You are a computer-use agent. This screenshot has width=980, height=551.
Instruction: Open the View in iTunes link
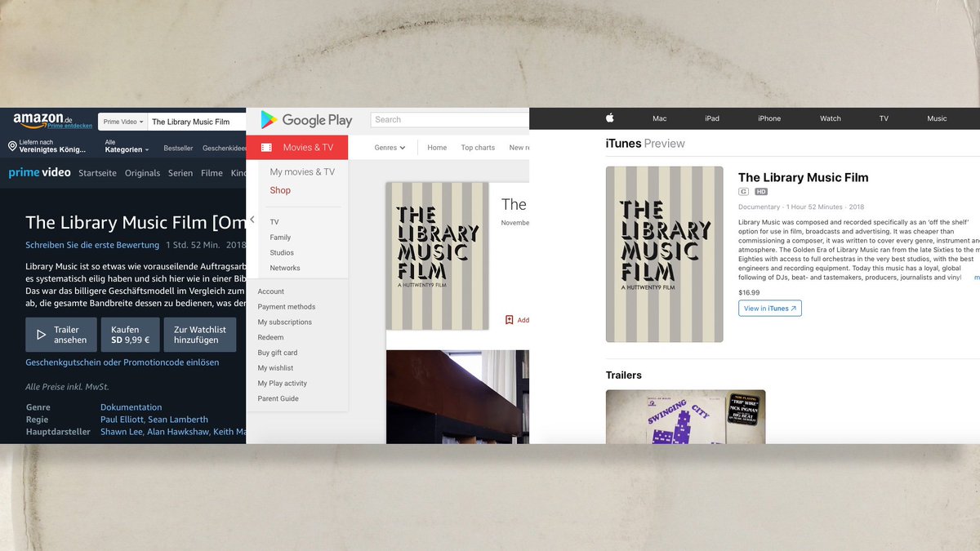769,308
